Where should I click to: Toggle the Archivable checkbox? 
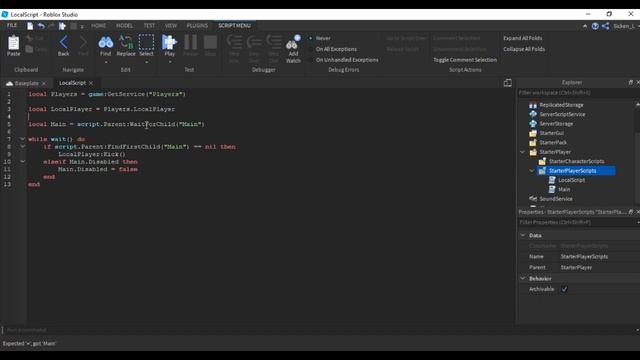(564, 289)
